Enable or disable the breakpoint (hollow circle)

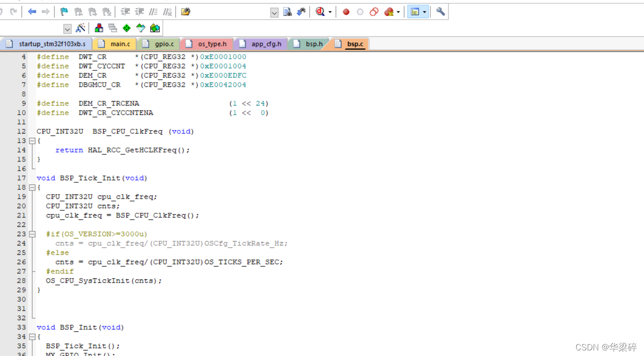(360, 12)
